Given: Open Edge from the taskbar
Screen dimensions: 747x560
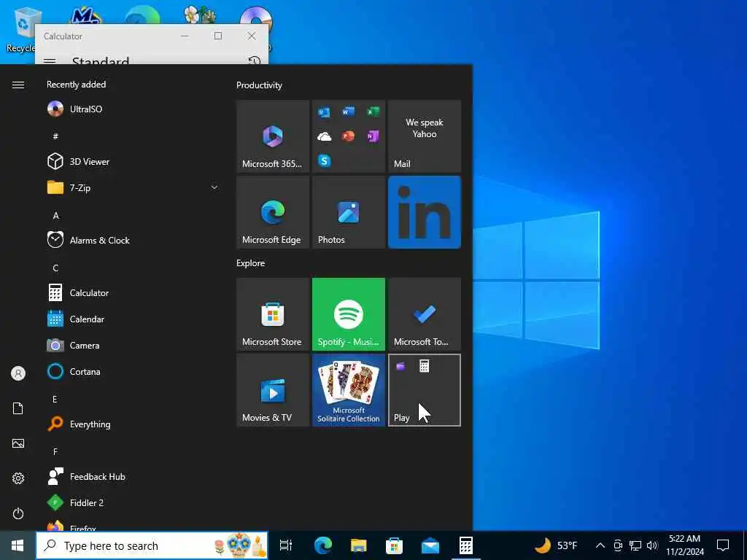Looking at the screenshot, I should [322, 545].
